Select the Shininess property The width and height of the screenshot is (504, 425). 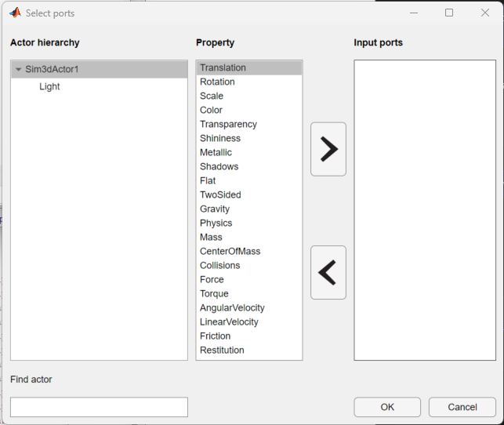249,139
